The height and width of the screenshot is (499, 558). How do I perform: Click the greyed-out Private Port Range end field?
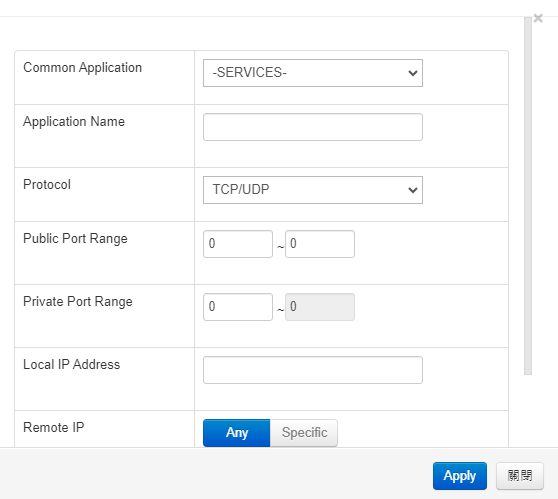(x=320, y=307)
